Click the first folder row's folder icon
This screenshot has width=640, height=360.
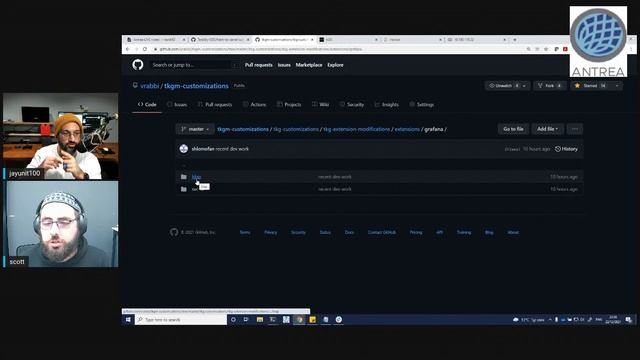(x=184, y=177)
